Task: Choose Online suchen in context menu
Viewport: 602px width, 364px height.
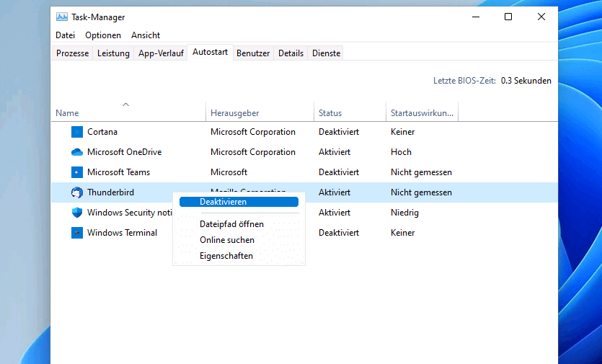Action: tap(226, 240)
